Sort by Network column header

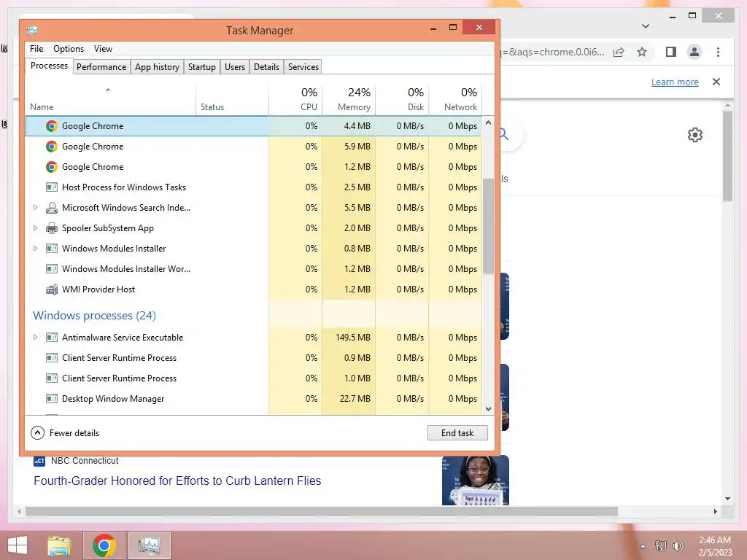(455, 99)
